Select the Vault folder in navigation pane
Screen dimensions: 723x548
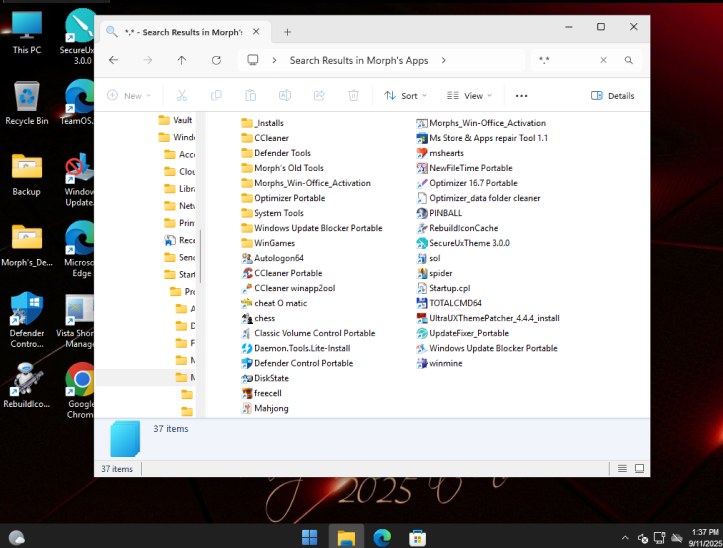tap(175, 120)
